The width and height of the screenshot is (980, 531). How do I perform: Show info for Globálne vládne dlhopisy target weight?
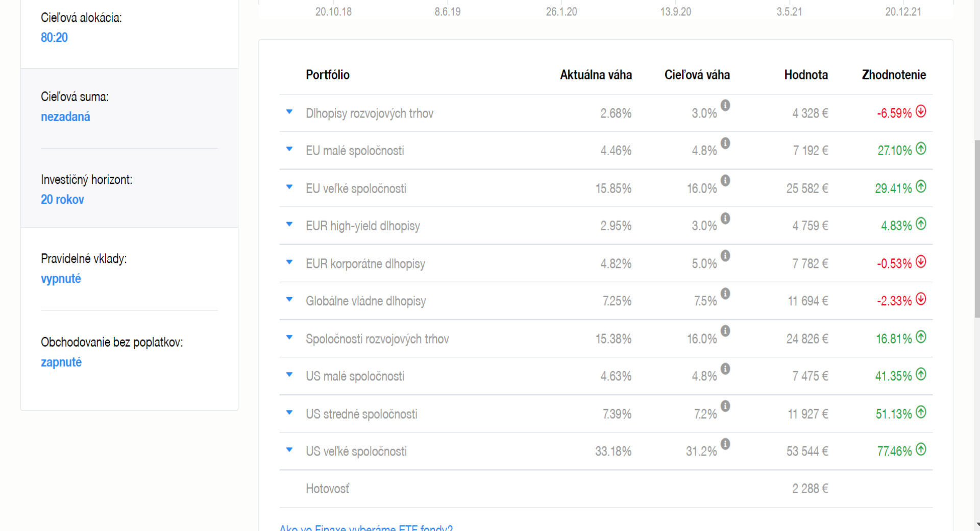coord(725,294)
